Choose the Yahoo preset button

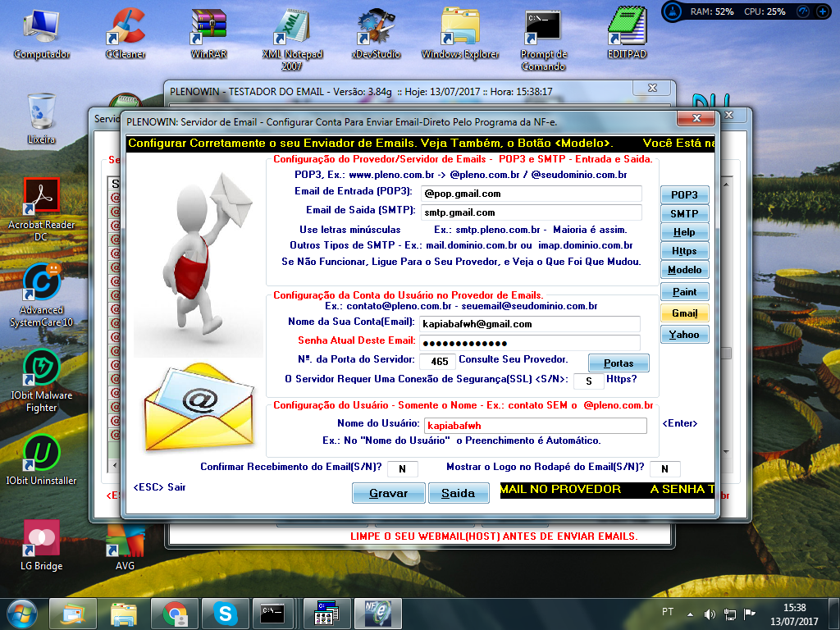click(x=685, y=335)
